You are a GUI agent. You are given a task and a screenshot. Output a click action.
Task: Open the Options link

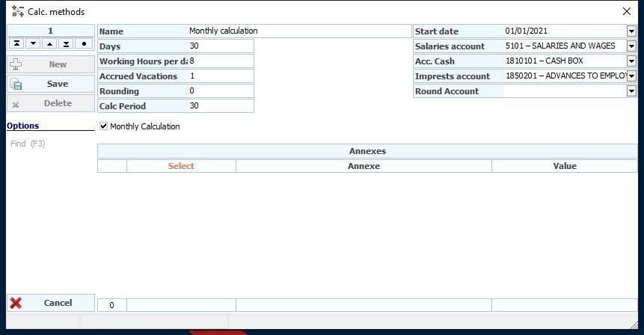[x=23, y=126]
